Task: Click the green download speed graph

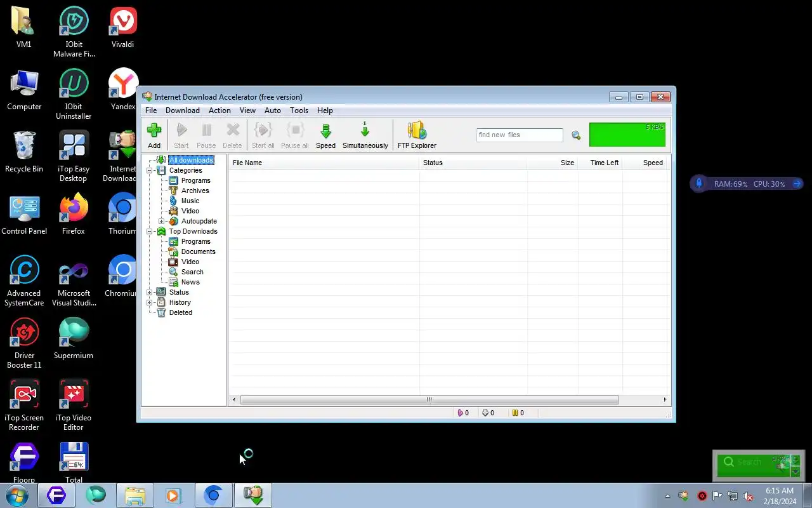Action: (627, 135)
